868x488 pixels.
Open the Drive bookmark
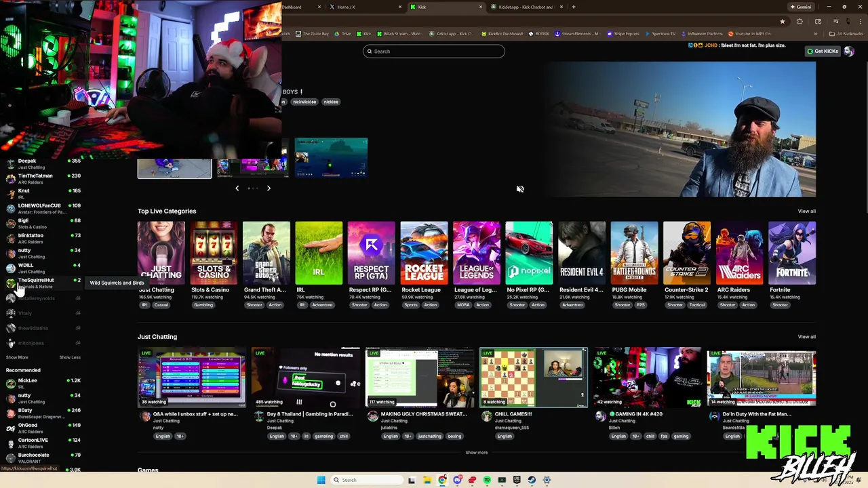343,33
